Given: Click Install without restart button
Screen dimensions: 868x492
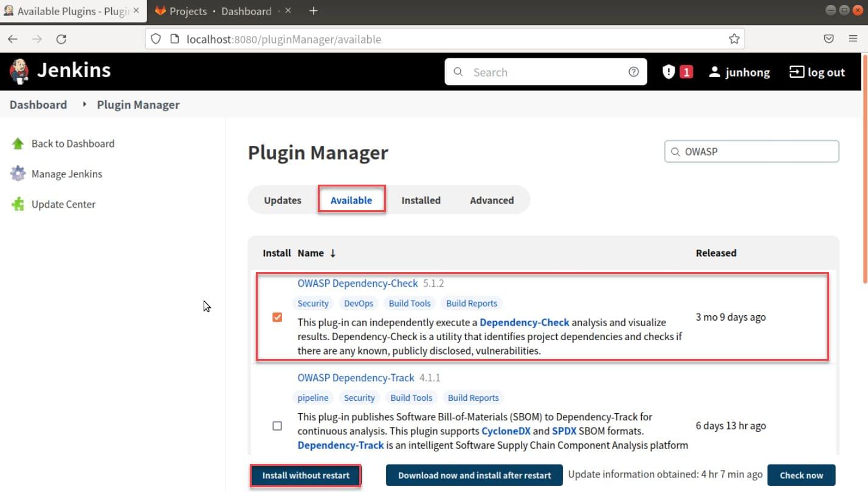Looking at the screenshot, I should coord(306,475).
